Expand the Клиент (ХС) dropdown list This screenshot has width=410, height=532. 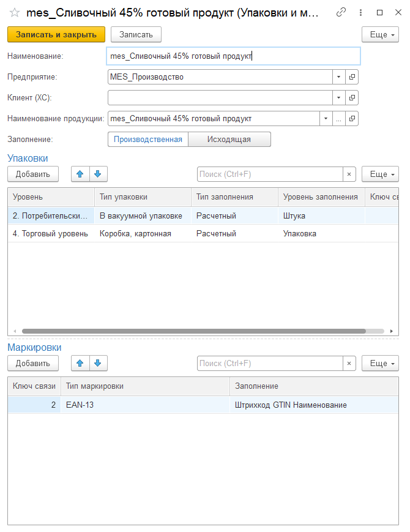click(339, 98)
